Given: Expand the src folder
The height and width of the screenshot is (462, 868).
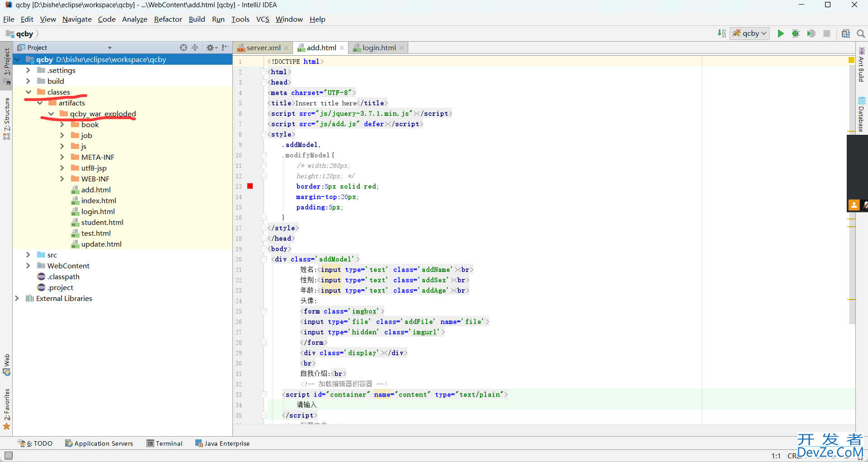Looking at the screenshot, I should pos(28,255).
